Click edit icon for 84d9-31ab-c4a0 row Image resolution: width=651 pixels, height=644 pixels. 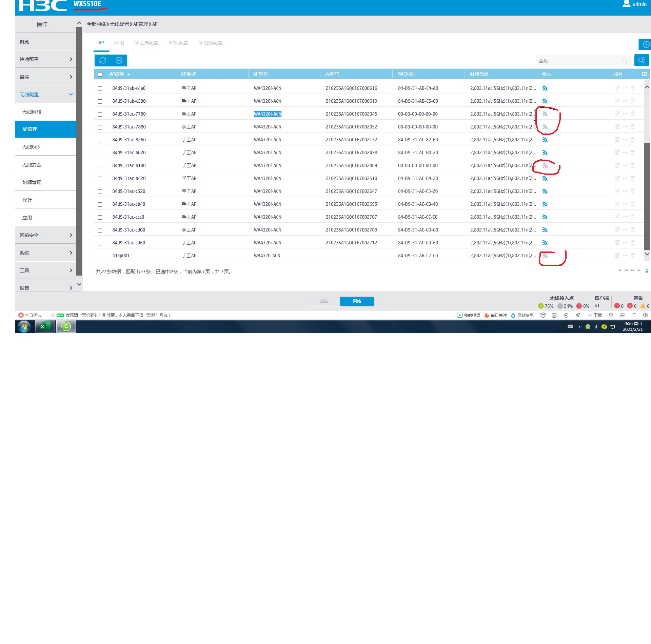click(x=617, y=88)
